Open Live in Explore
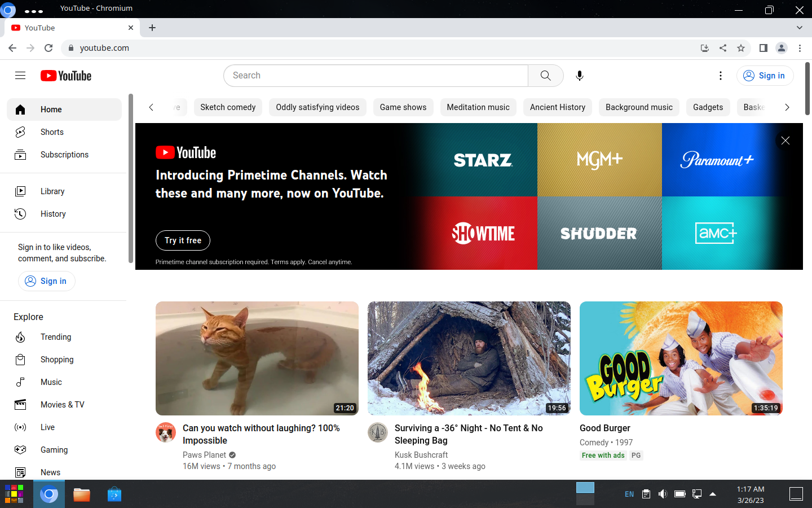The image size is (812, 508). pyautogui.click(x=64, y=427)
